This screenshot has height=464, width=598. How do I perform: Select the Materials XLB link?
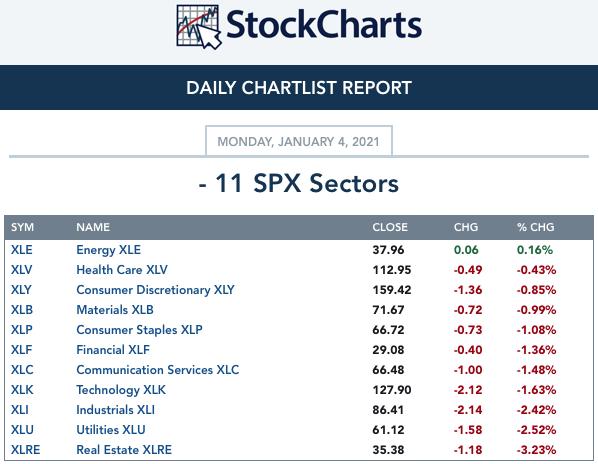click(115, 310)
